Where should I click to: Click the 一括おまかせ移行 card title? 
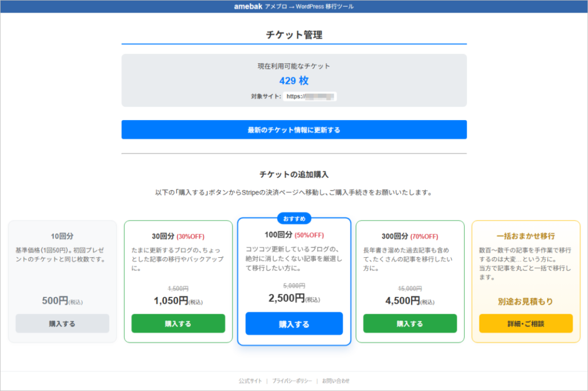[525, 236]
